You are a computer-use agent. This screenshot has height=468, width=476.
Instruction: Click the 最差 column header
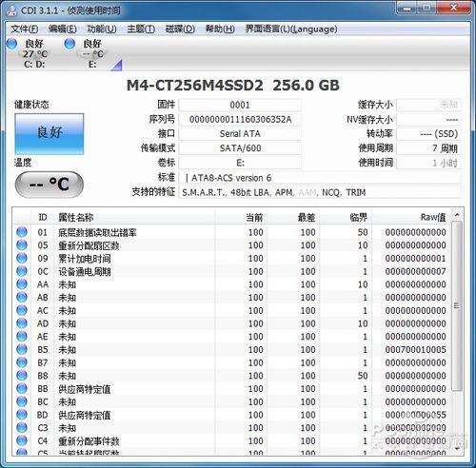coord(293,218)
